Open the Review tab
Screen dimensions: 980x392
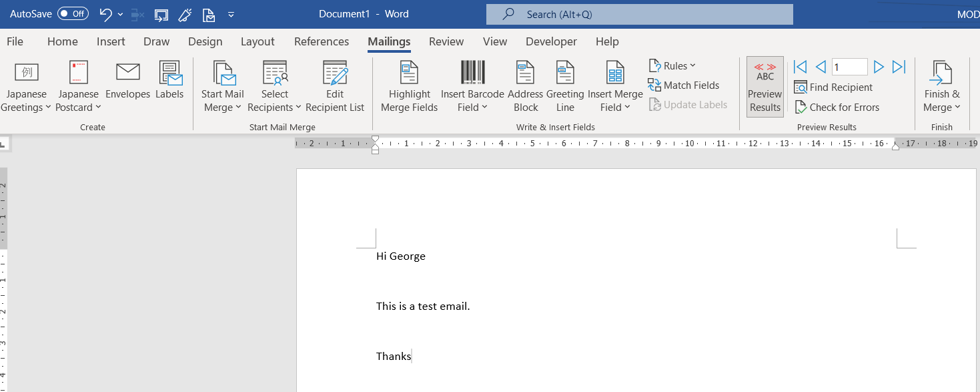click(x=446, y=41)
